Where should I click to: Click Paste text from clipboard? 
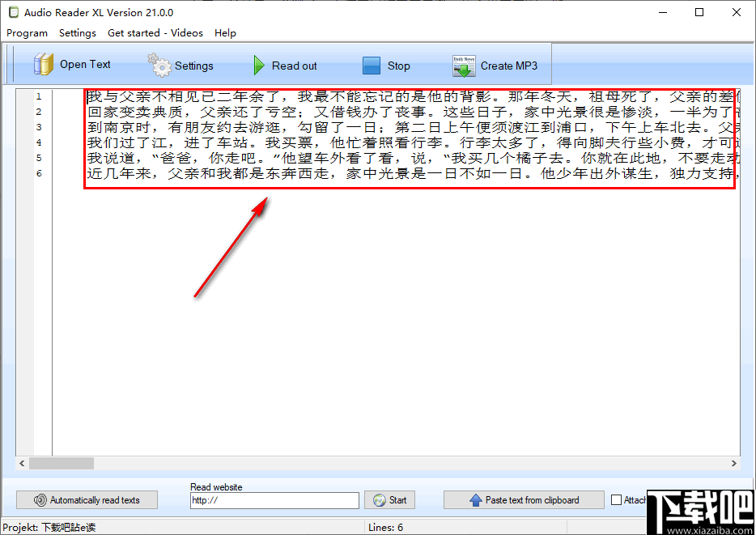[x=524, y=499]
